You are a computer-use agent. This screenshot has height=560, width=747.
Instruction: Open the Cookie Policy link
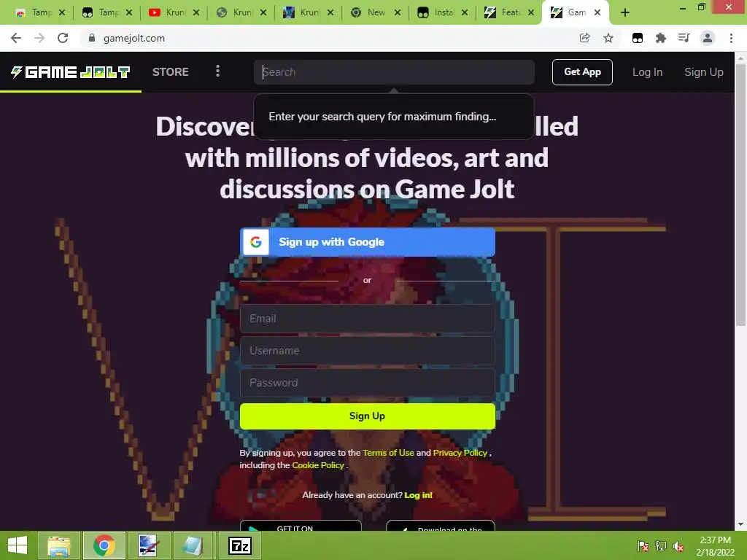[318, 465]
